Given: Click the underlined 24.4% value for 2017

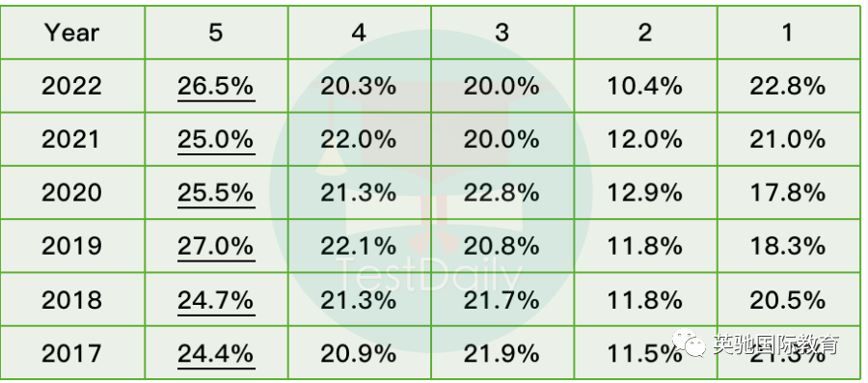Looking at the screenshot, I should pos(216,353).
